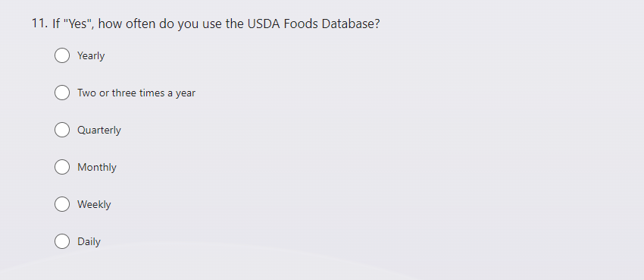Image resolution: width=644 pixels, height=280 pixels.
Task: Mark the "Monthly" radio button
Action: (x=62, y=167)
